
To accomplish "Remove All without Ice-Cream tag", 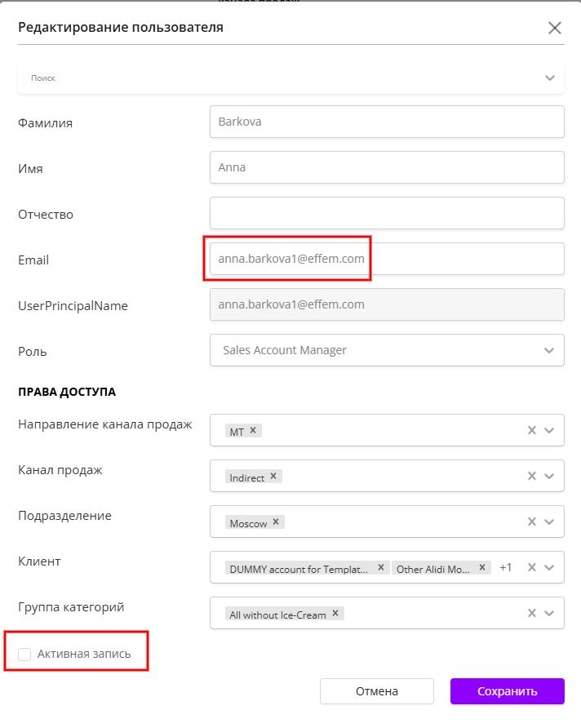I will pos(335,614).
